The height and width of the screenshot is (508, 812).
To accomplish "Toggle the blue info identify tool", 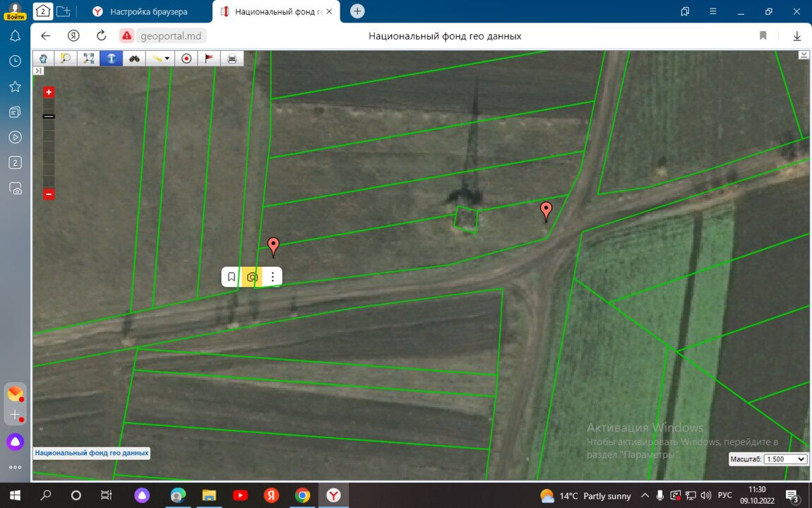I will click(111, 59).
